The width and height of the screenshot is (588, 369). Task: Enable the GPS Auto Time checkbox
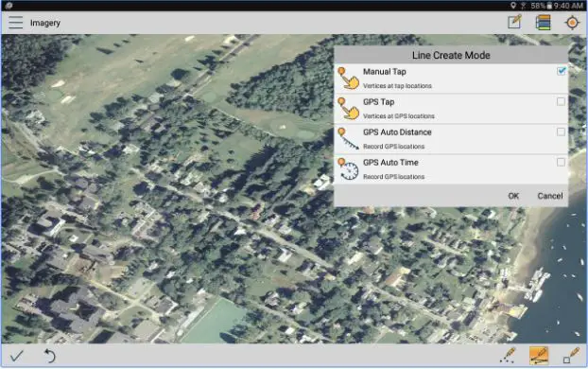(561, 162)
